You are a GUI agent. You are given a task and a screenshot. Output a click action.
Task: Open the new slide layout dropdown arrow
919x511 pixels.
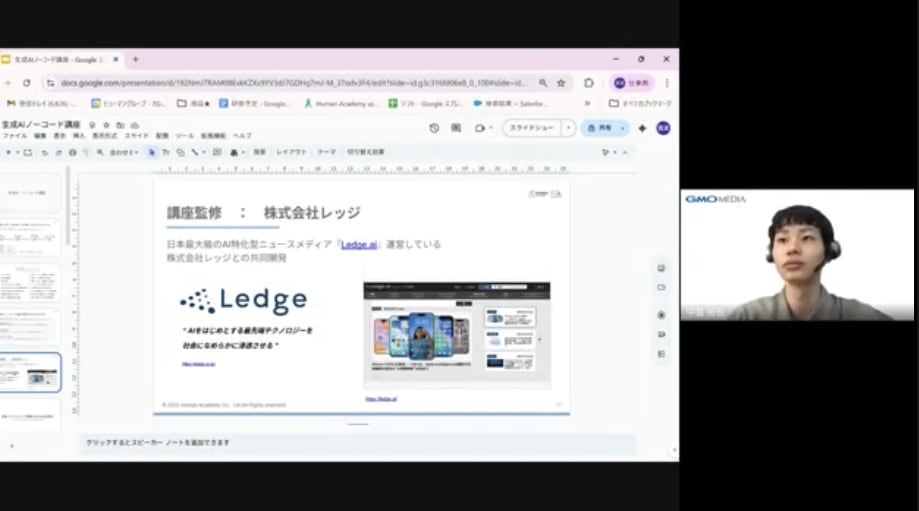pos(18,152)
